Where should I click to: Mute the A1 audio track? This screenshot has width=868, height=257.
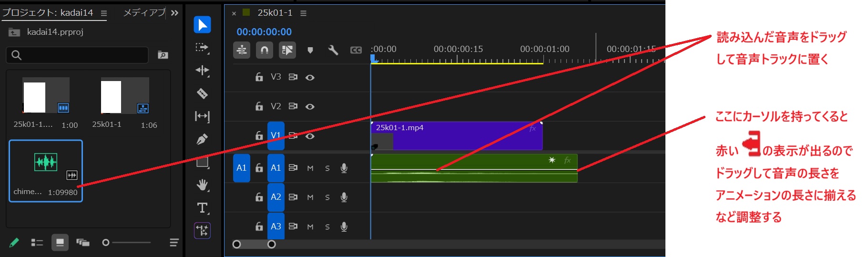pos(310,168)
